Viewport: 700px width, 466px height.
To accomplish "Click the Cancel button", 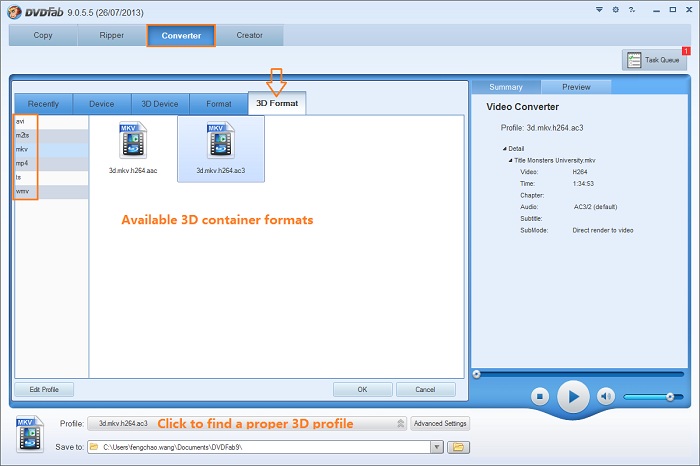I will point(425,389).
